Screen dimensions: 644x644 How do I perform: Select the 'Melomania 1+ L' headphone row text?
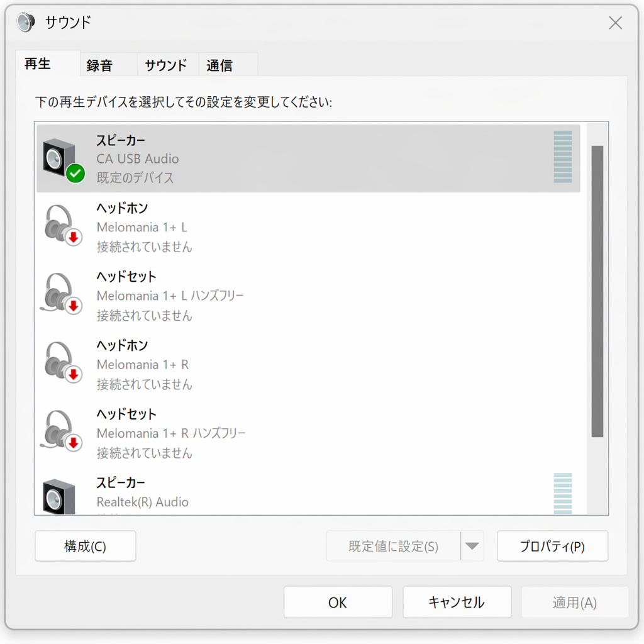coord(142,227)
